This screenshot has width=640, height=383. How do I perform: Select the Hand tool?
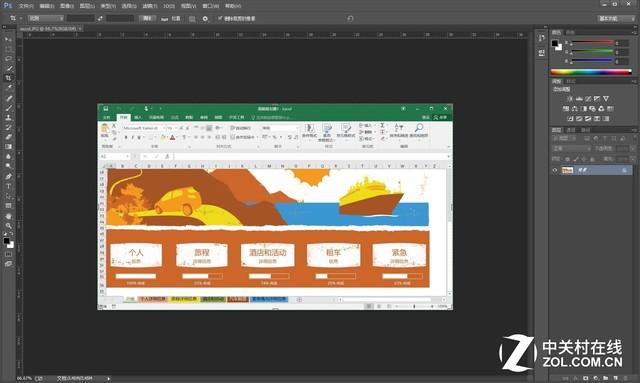(8, 216)
